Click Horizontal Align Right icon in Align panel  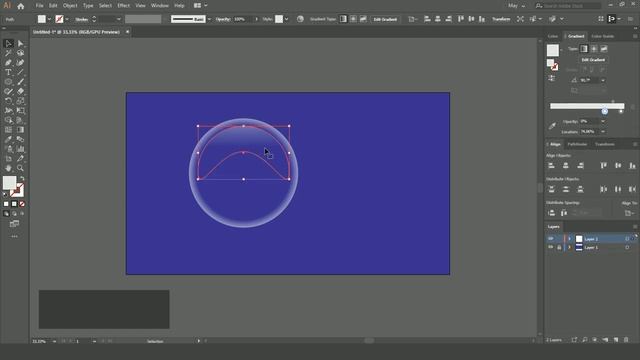pos(580,165)
